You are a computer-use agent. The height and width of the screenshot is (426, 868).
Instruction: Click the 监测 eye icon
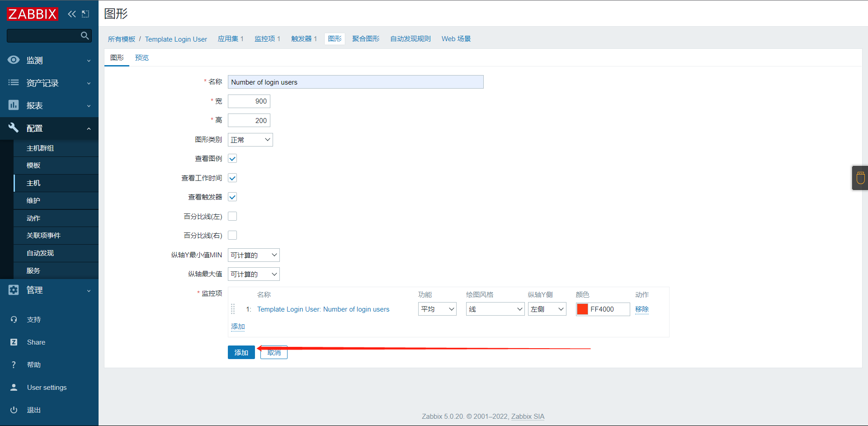tap(14, 60)
